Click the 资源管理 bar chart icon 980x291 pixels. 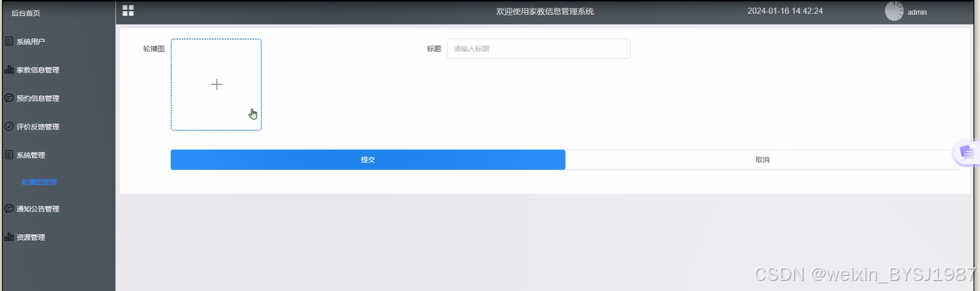(x=9, y=237)
